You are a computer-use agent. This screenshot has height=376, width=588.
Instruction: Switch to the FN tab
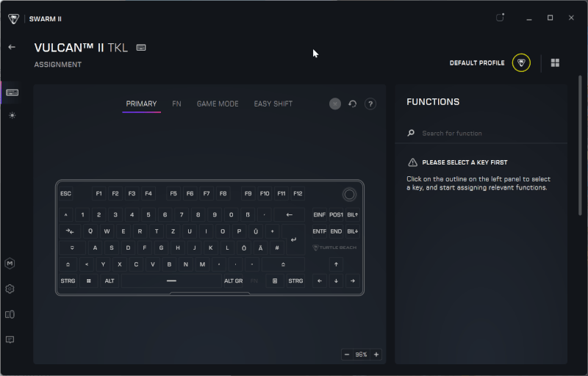click(176, 104)
